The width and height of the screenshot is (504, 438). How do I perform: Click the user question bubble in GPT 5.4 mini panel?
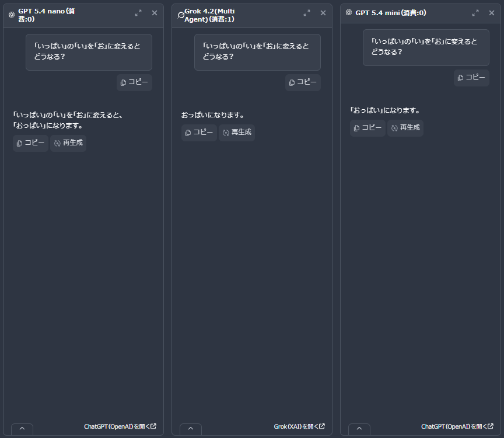426,48
